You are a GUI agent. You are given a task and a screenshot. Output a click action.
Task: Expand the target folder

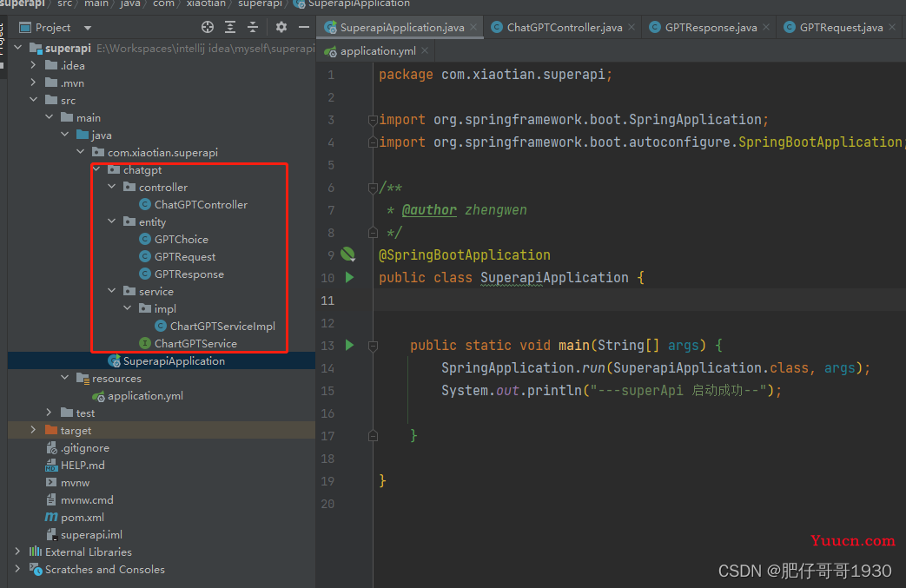click(x=34, y=430)
